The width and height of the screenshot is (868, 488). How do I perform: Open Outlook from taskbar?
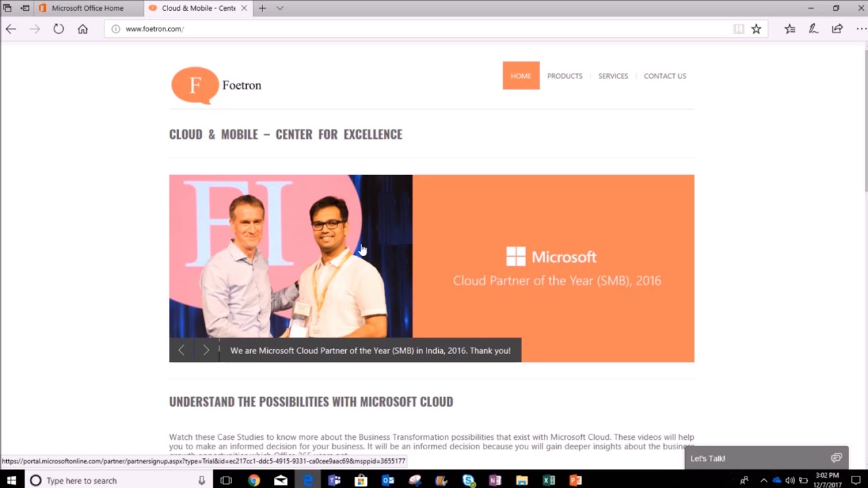point(388,481)
